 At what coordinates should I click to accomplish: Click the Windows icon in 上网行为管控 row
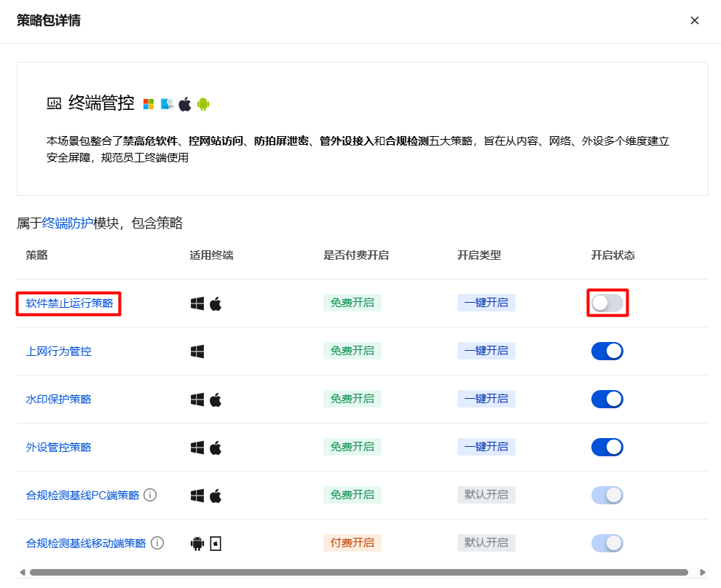pyautogui.click(x=197, y=351)
